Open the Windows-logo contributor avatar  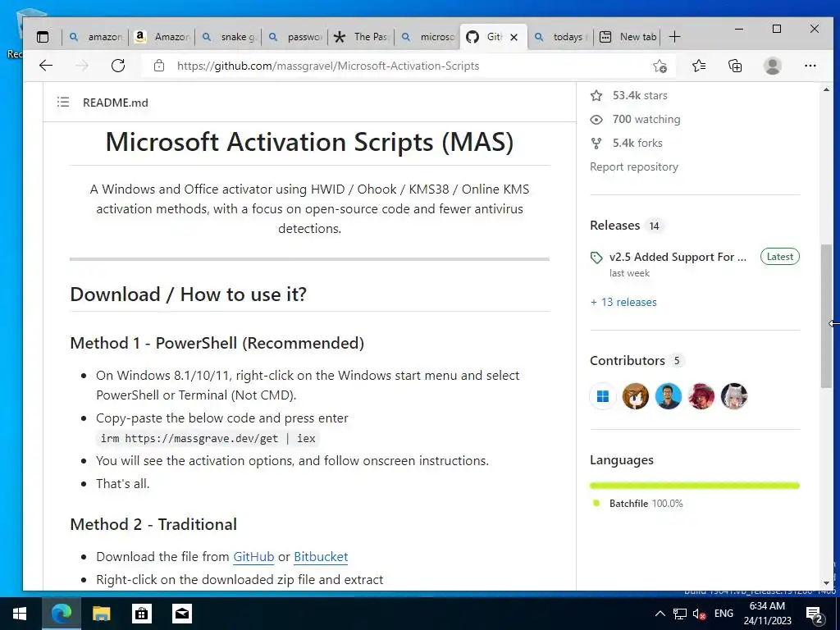click(603, 396)
